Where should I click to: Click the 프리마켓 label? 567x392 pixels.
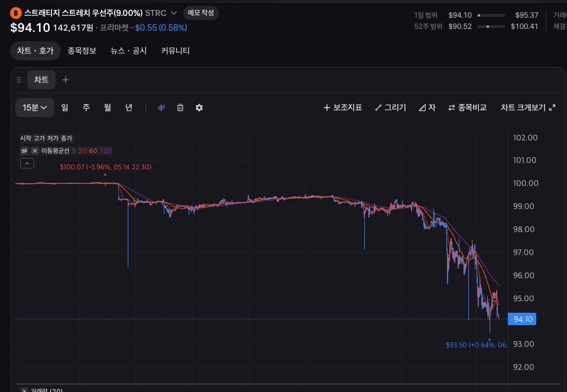(x=114, y=28)
